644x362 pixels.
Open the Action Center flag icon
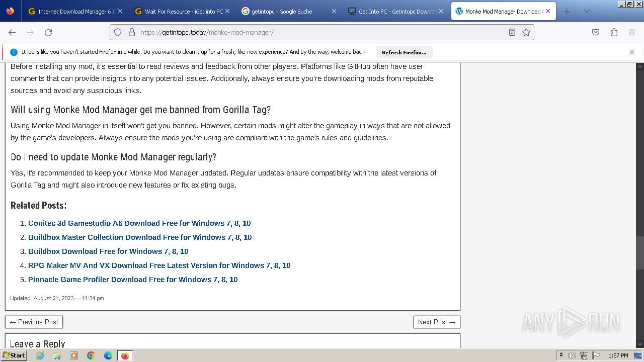coord(595,355)
